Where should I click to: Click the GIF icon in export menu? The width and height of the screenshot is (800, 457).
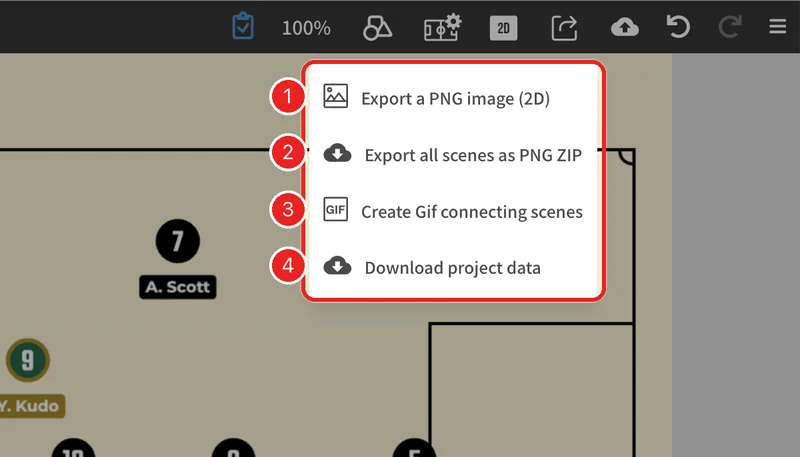pyautogui.click(x=336, y=209)
